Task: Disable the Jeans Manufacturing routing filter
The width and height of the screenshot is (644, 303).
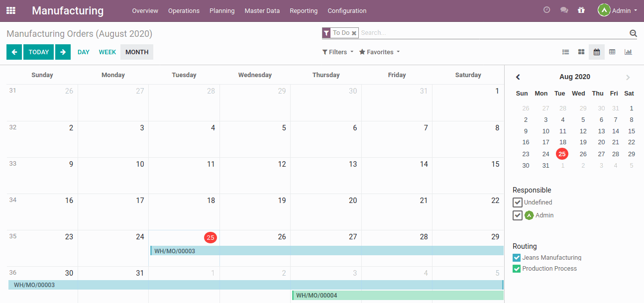Action: pos(516,257)
